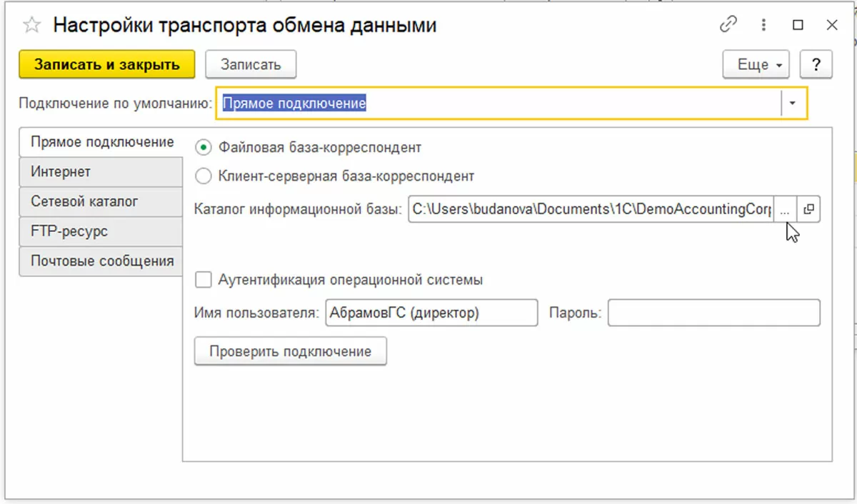Click the Пароль input field
The width and height of the screenshot is (857, 504).
pyautogui.click(x=713, y=313)
